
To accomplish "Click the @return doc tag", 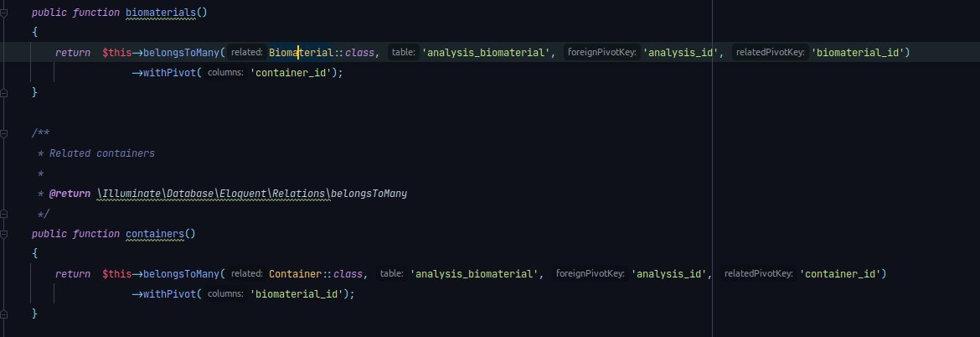I will coord(70,193).
